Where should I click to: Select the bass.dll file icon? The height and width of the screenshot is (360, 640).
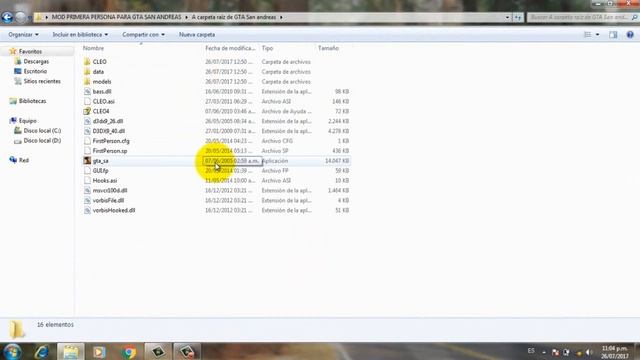pos(87,91)
